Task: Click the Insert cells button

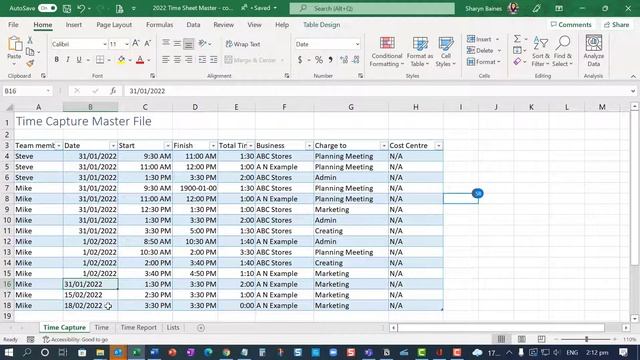Action: [483, 39]
